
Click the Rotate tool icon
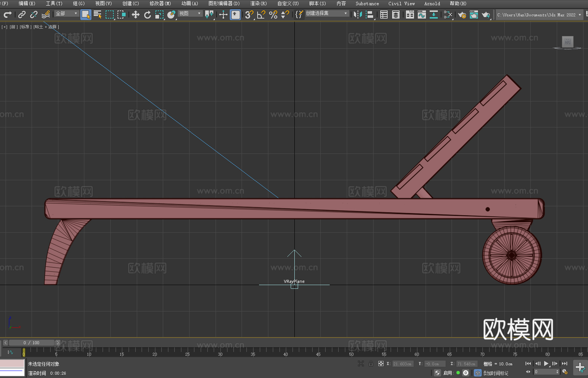click(148, 14)
